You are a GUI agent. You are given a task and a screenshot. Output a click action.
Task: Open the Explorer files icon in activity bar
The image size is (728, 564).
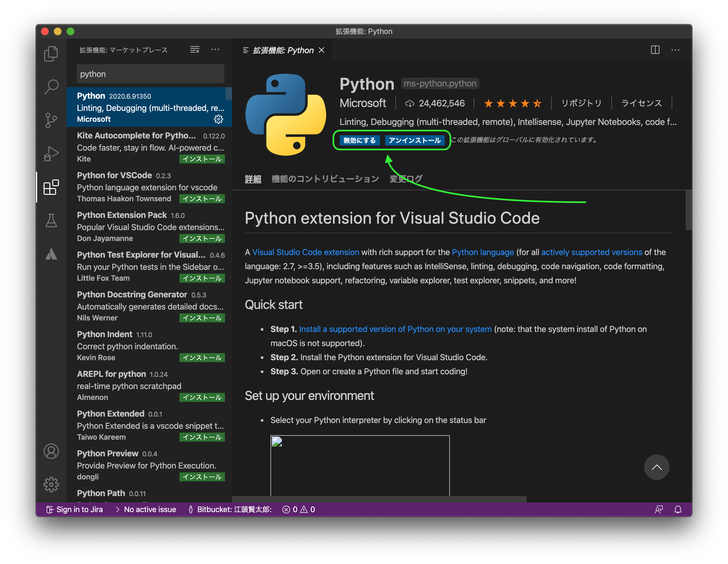[51, 54]
